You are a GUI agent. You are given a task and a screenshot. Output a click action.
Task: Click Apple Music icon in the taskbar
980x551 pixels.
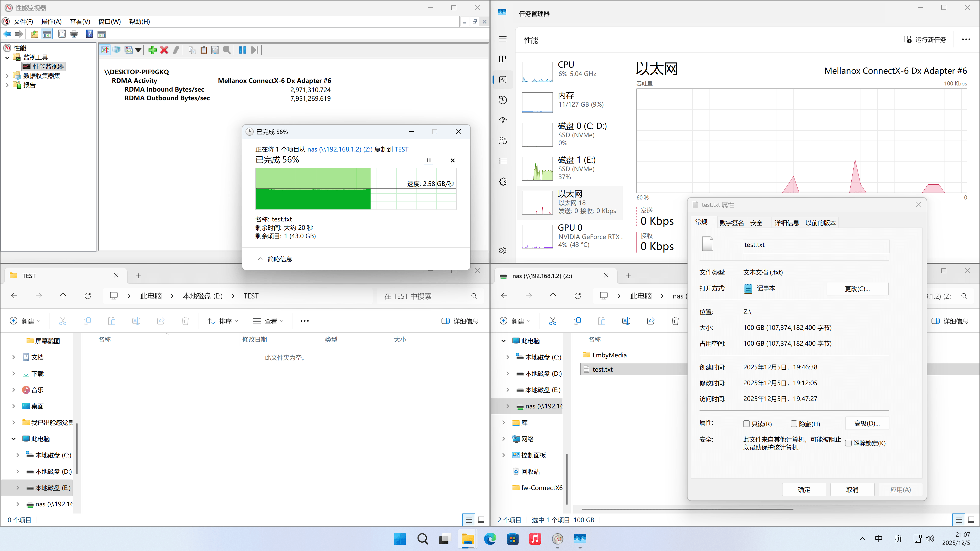535,539
